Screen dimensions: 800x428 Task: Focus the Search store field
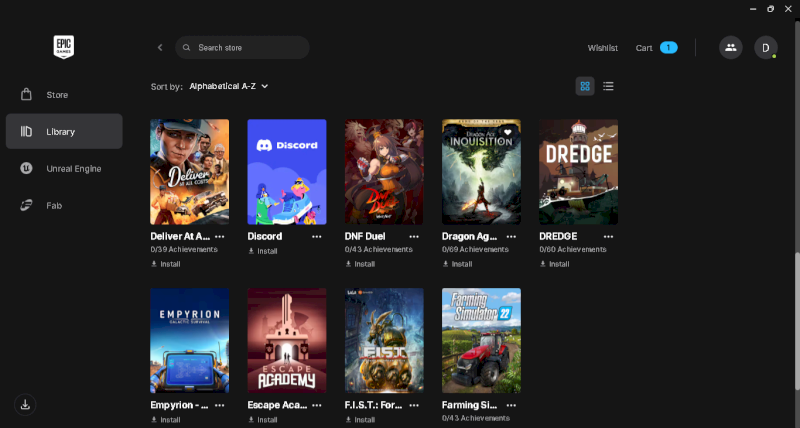(x=242, y=47)
